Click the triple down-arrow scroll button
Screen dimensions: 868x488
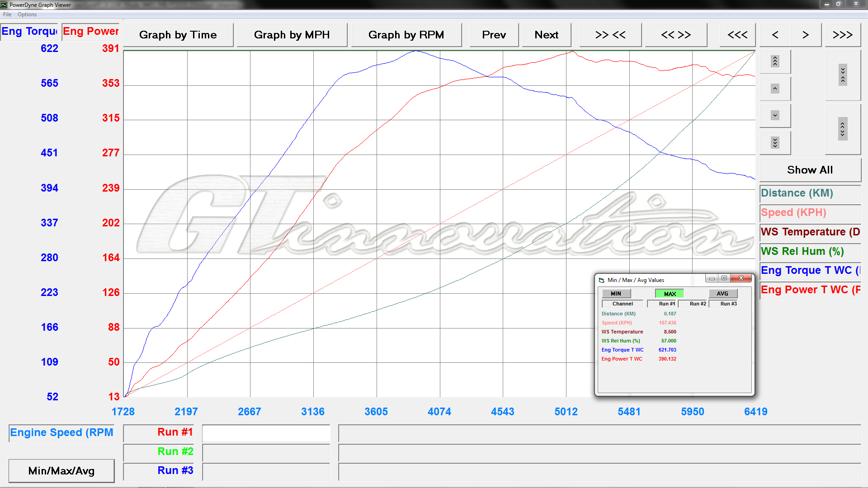click(x=775, y=143)
